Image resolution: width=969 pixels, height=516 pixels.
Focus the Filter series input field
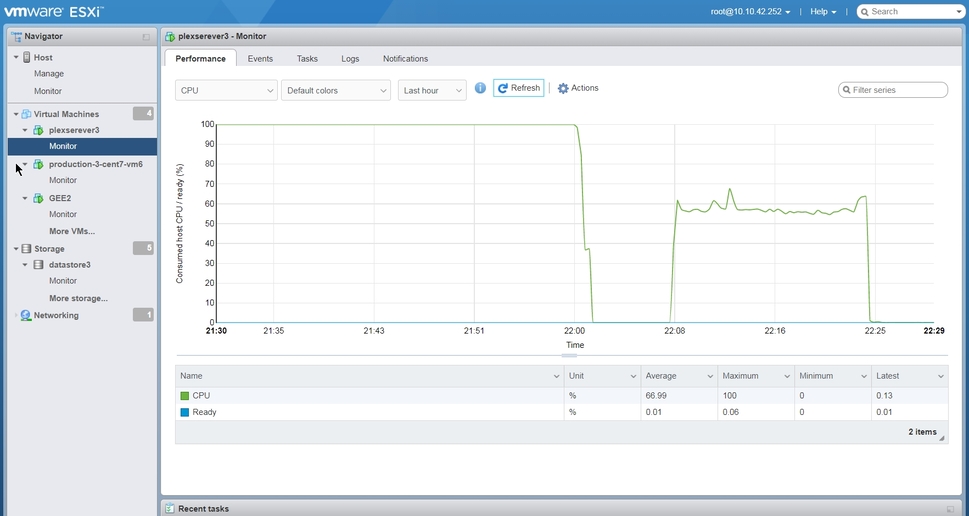point(893,90)
